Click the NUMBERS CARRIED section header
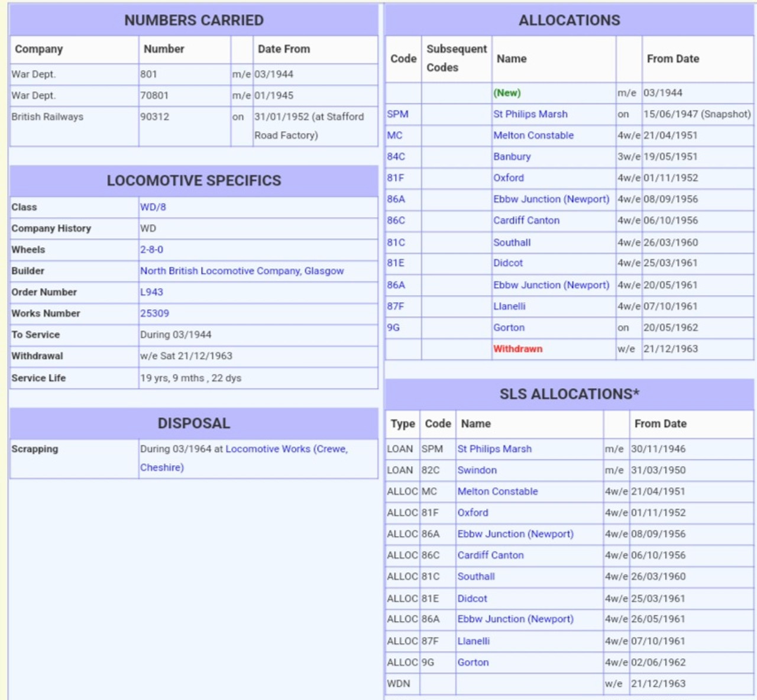 tap(194, 21)
